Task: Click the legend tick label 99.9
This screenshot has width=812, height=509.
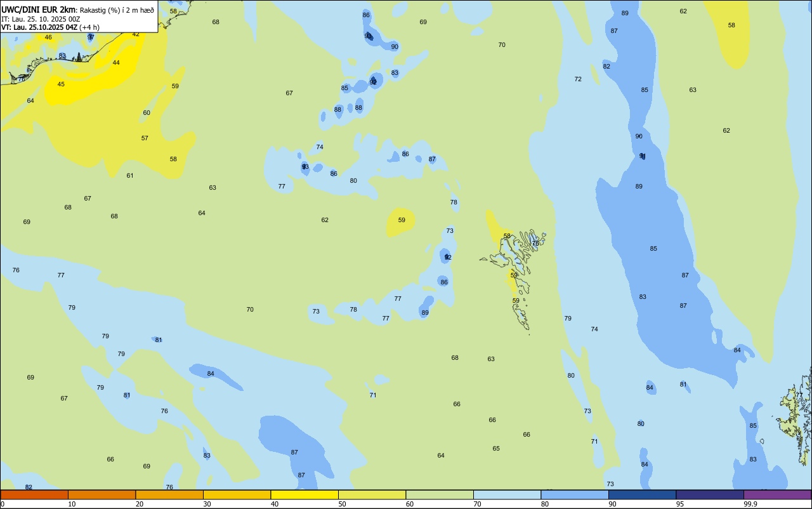Action: click(x=750, y=504)
